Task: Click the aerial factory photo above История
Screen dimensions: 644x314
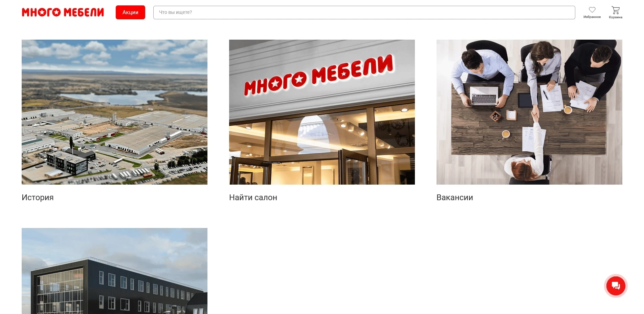Action: coord(114,112)
